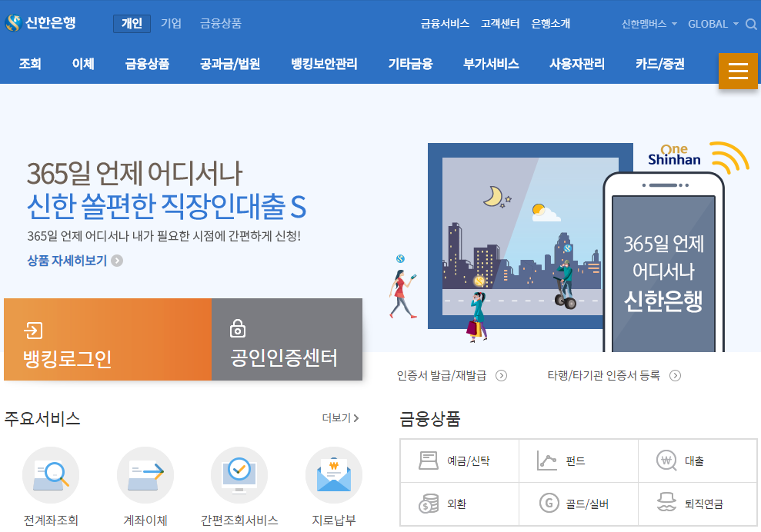Click the One Shinhan logo
Screen dimensions: 761x532
tap(674, 155)
